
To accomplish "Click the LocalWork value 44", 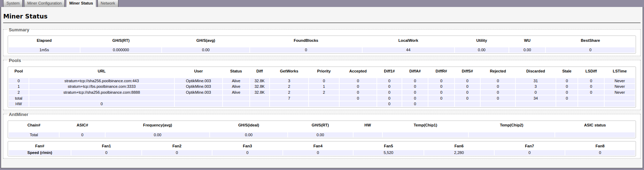I will point(408,50).
